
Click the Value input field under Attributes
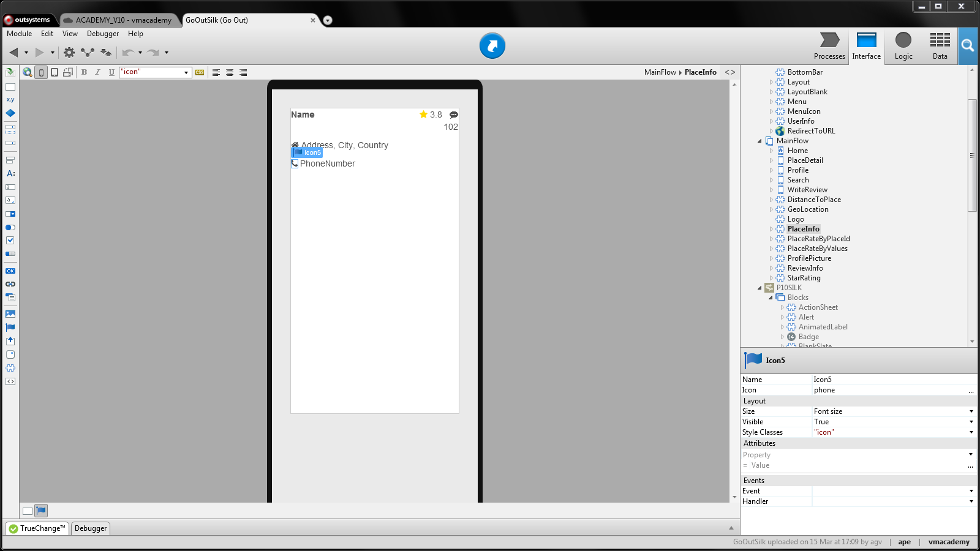858,465
